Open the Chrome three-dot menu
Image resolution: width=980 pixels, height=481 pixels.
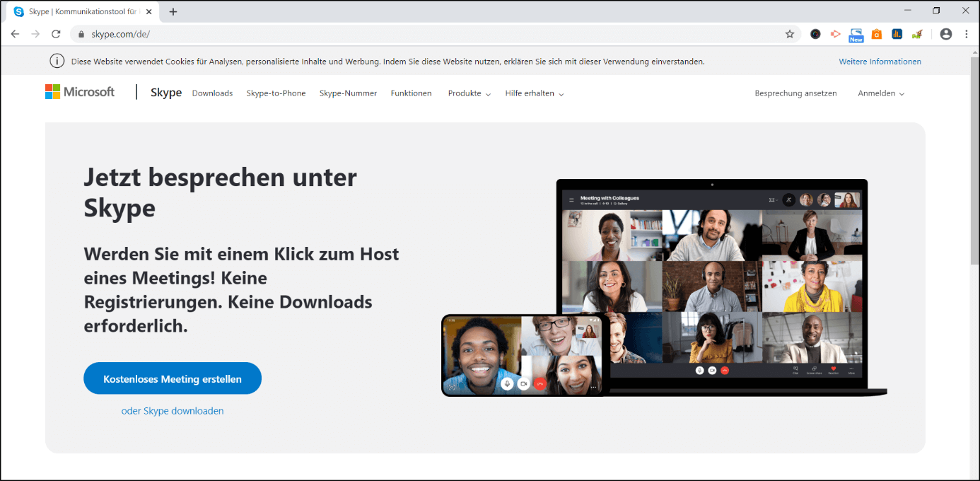tap(967, 34)
